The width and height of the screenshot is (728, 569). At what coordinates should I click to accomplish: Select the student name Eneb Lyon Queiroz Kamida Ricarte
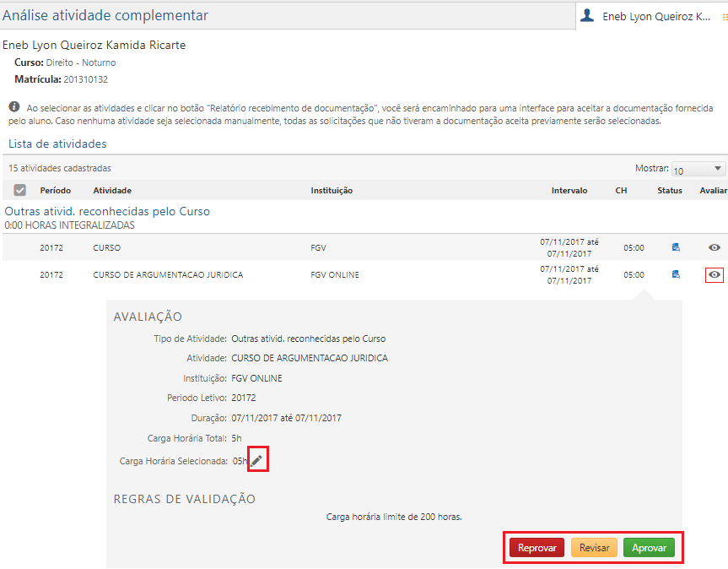93,44
